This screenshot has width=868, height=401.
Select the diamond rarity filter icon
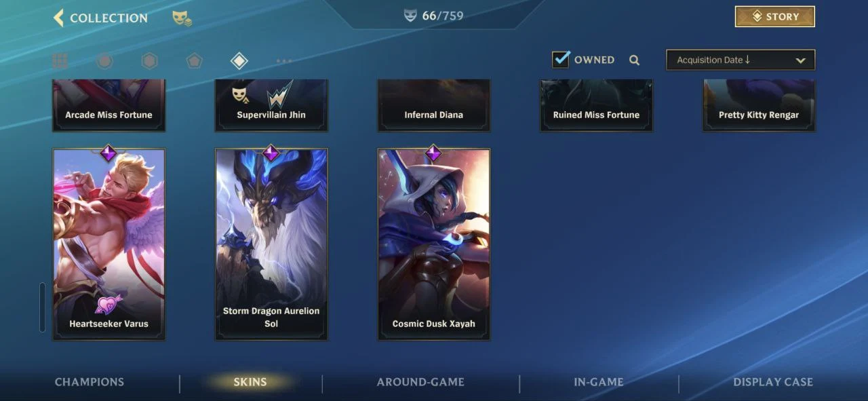tap(239, 61)
